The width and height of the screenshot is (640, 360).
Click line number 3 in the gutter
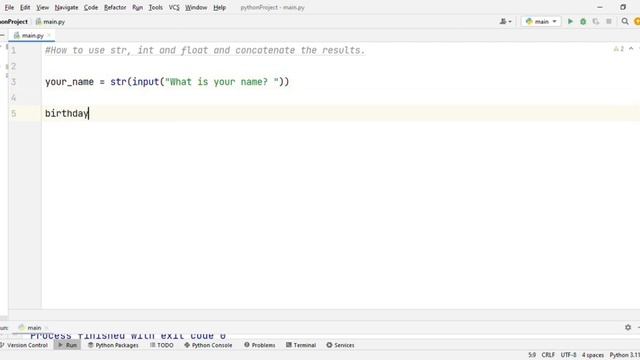13,82
